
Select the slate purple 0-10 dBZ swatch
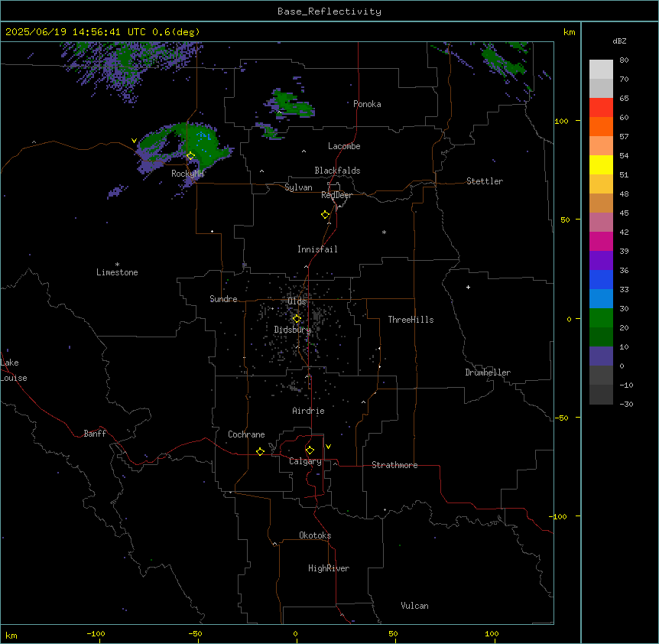pos(601,356)
